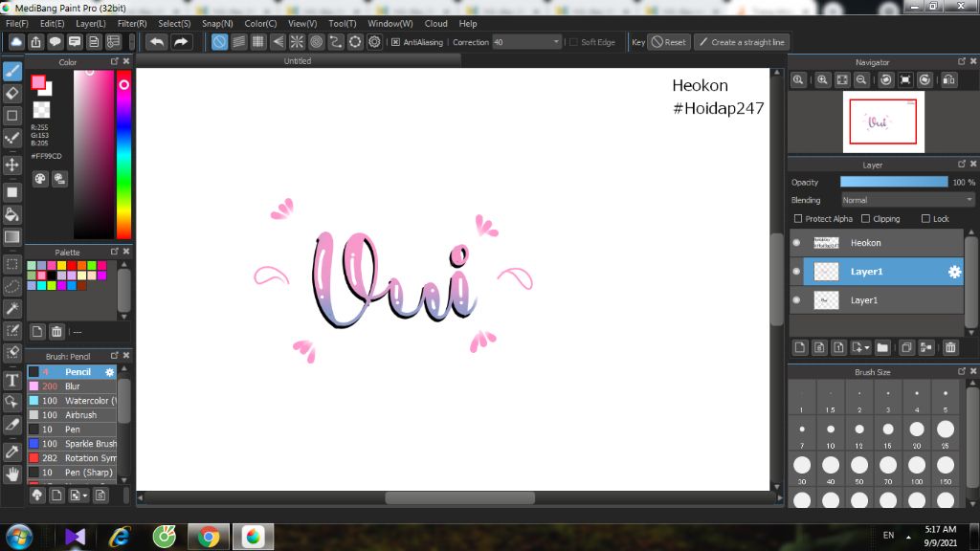Select the Lasso tool
The height and width of the screenshot is (551, 980).
click(12, 286)
